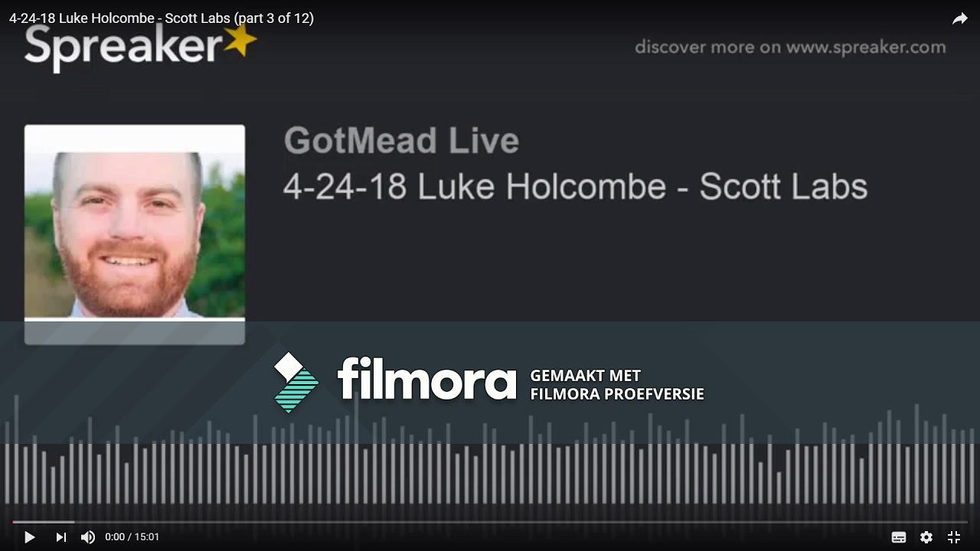
Task: Click the Luke Holcombe - Scott Labs heading
Action: 575,187
